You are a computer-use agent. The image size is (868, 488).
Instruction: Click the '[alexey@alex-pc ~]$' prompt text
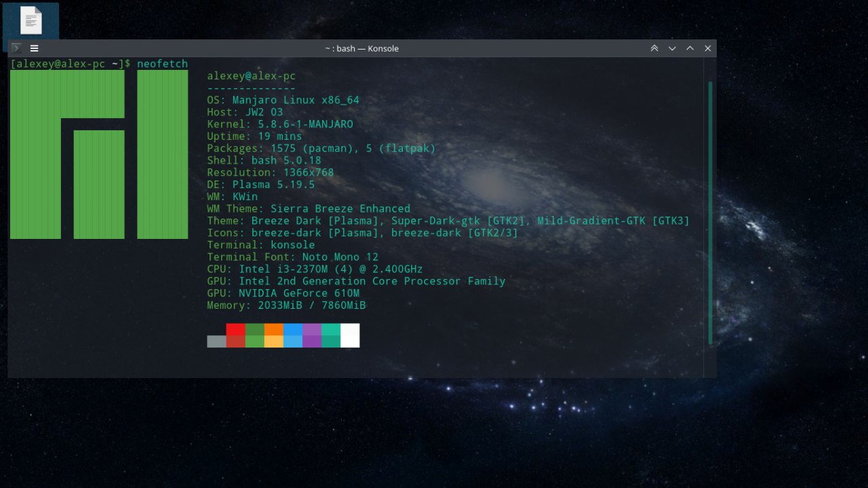(x=71, y=64)
